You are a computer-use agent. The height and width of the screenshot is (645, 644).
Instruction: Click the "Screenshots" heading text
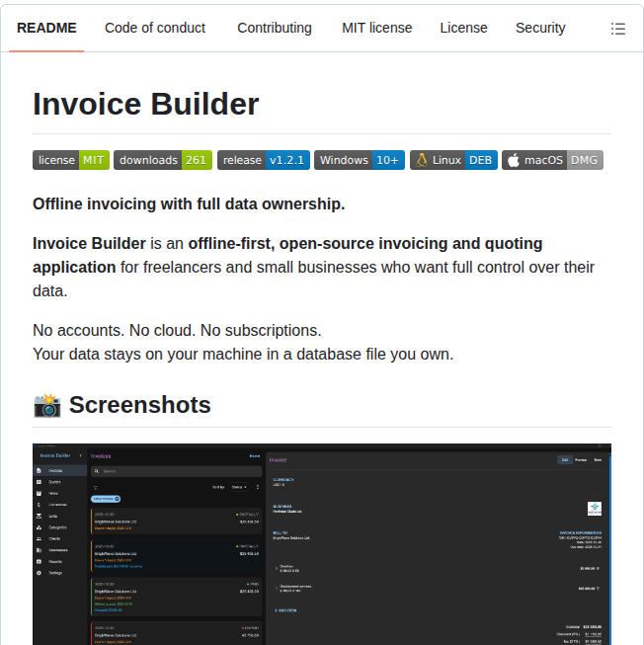pos(140,405)
